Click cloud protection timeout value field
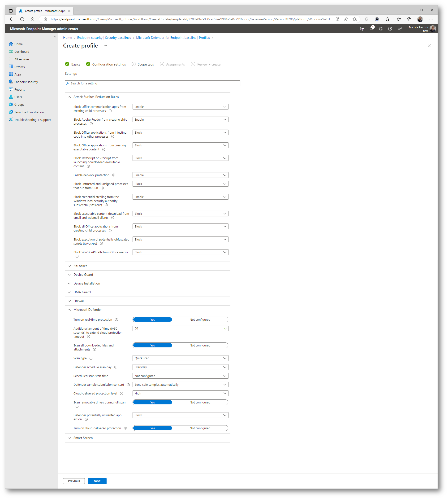 (181, 329)
